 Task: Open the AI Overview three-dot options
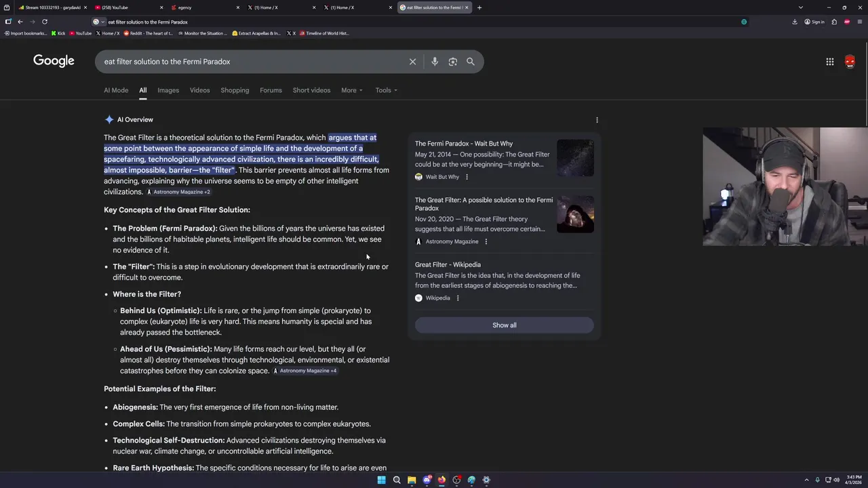597,120
